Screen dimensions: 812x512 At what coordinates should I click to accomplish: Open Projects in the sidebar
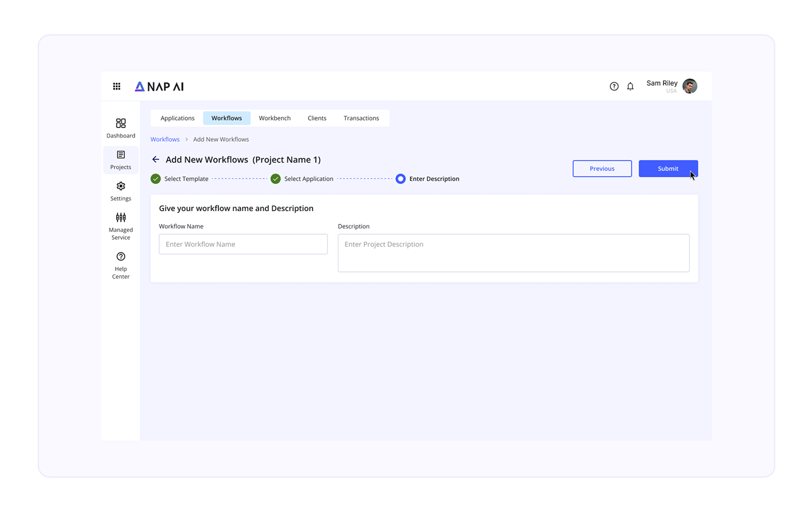tap(120, 160)
